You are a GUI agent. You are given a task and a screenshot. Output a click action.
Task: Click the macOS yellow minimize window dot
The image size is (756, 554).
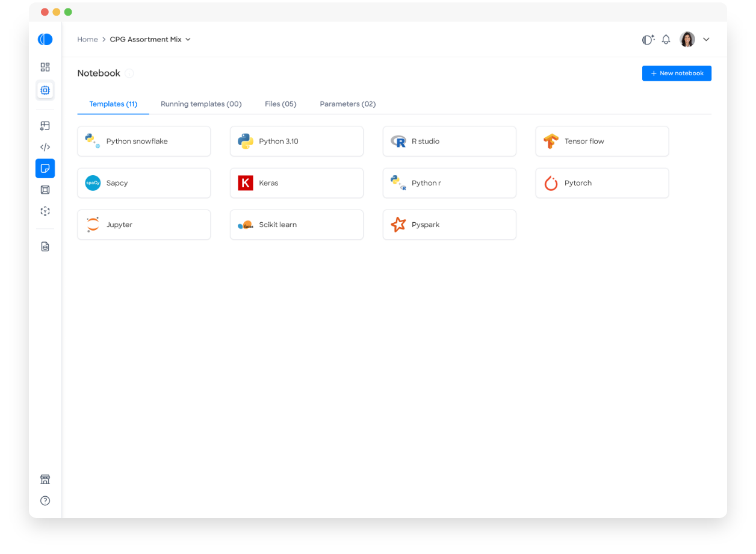pyautogui.click(x=57, y=12)
